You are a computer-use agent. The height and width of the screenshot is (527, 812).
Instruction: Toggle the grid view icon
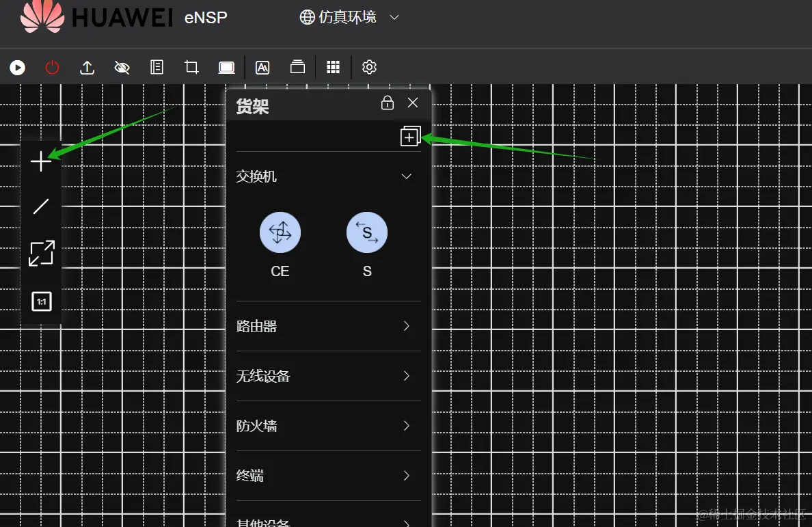[x=333, y=67]
